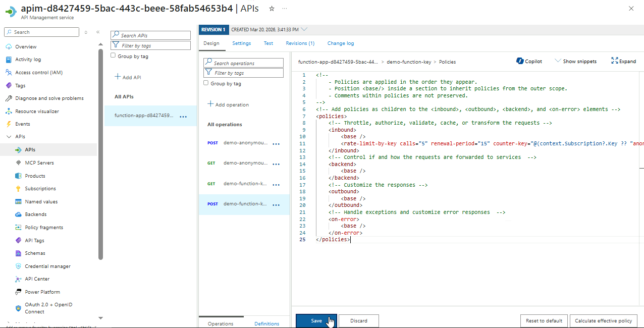
Task: Open Resource visualizer from sidebar
Action: click(37, 111)
